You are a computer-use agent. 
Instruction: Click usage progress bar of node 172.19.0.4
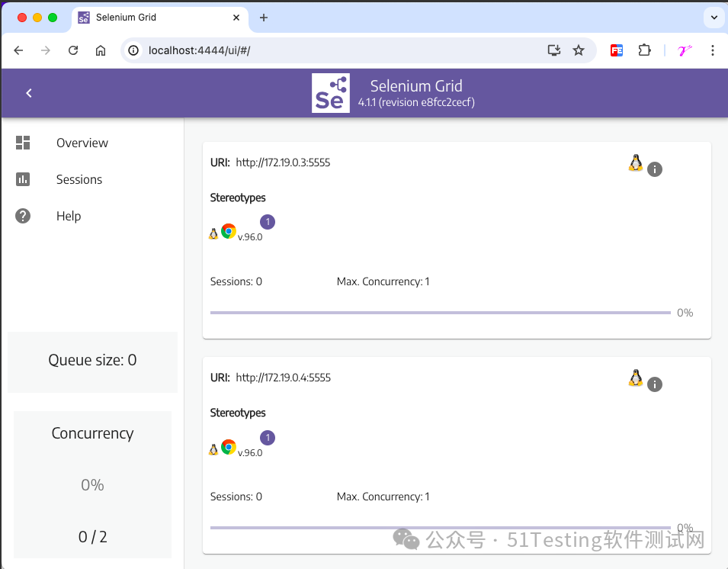pyautogui.click(x=440, y=528)
